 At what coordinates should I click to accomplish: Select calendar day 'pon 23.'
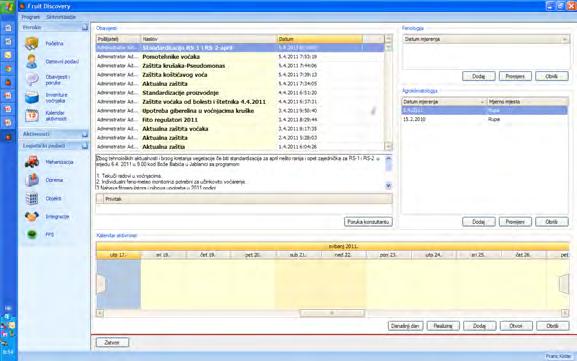388,255
